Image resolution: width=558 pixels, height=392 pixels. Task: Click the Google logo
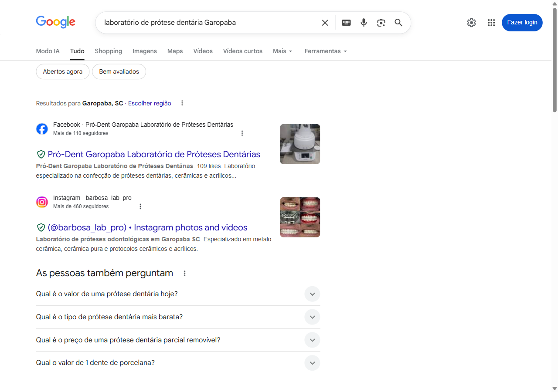point(55,22)
